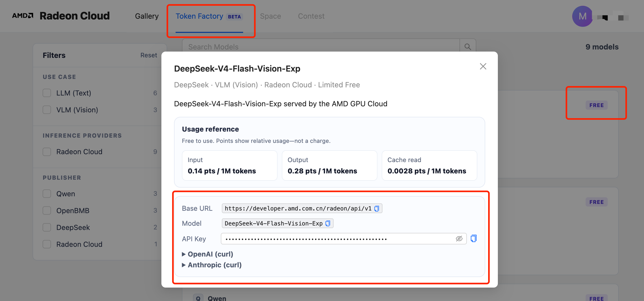Click the AMD logo

point(23,16)
